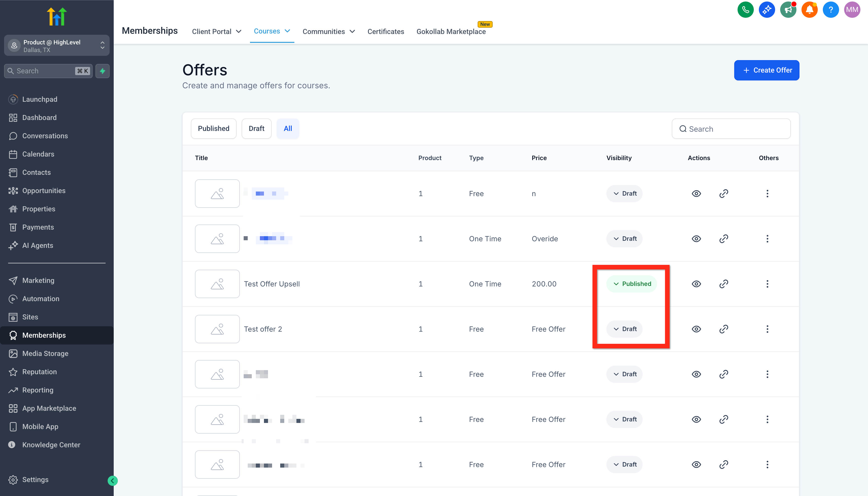
Task: Click the lightning bolt quick actions icon
Action: click(x=103, y=71)
